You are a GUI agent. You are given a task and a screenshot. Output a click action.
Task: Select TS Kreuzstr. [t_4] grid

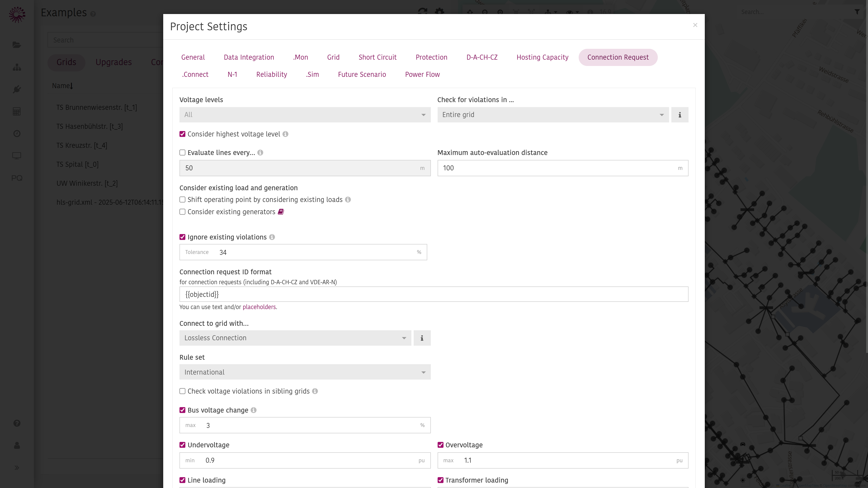(x=82, y=145)
